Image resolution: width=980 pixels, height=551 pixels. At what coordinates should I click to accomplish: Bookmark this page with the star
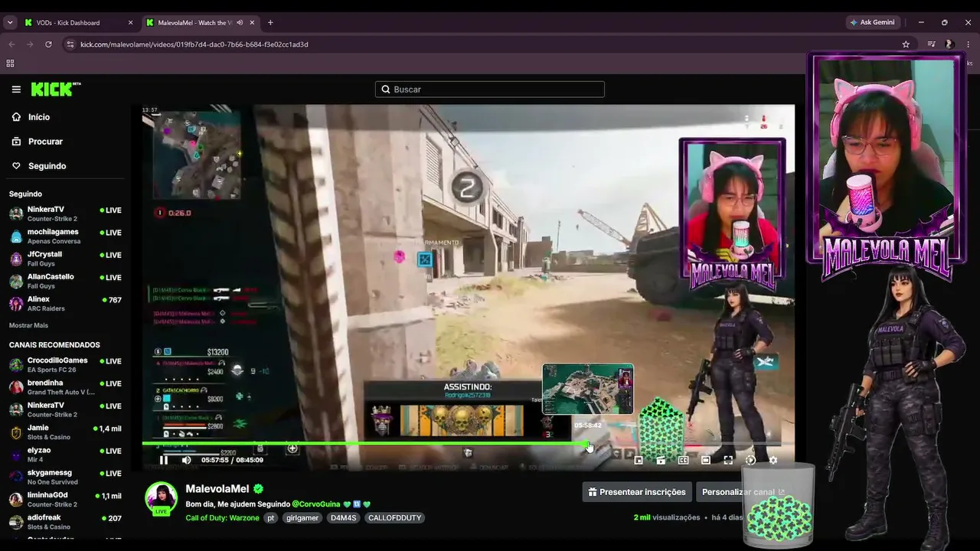tap(906, 44)
